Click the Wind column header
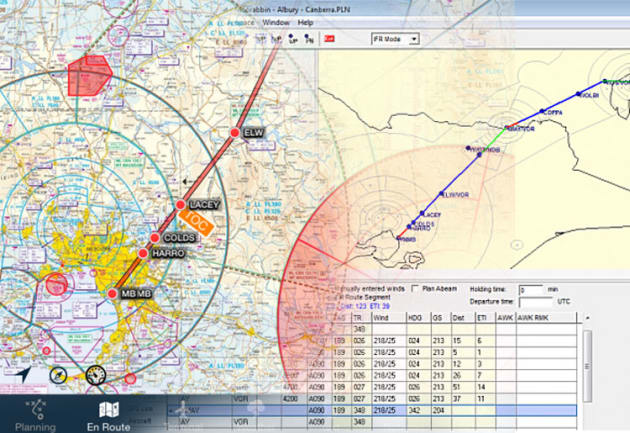 [389, 318]
